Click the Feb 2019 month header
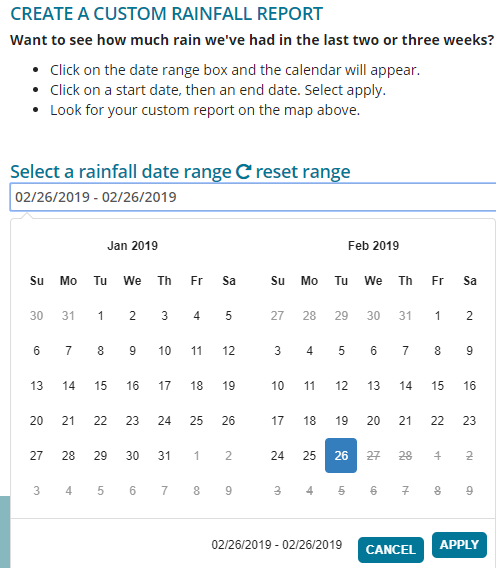The width and height of the screenshot is (496, 568). tap(374, 246)
